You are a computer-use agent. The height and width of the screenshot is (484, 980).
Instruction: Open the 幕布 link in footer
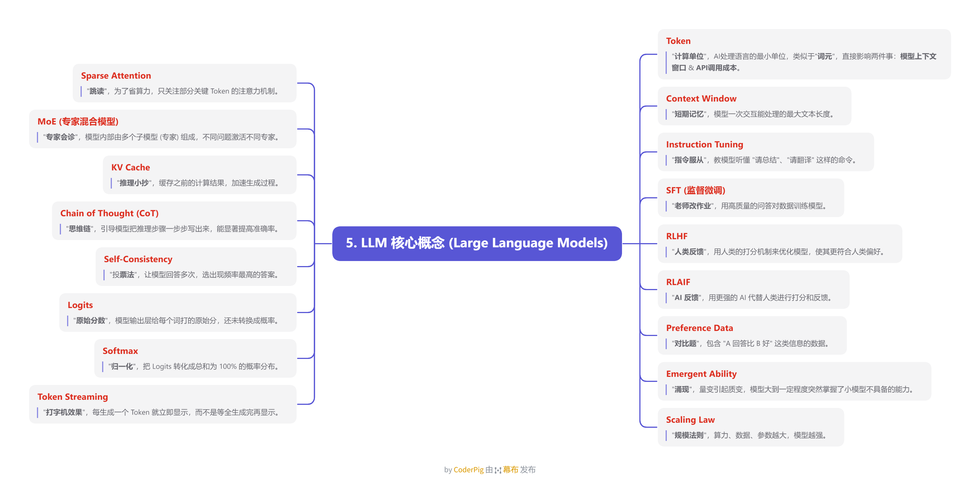510,469
